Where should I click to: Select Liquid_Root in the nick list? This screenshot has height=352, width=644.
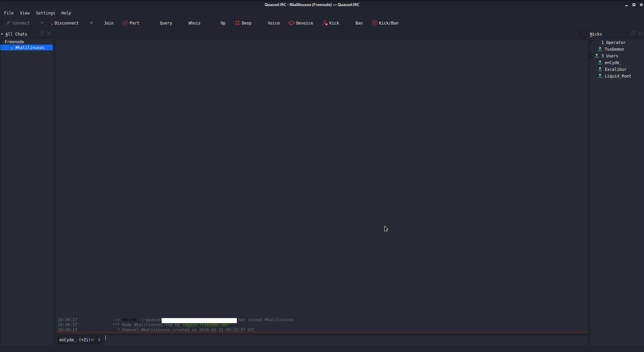tap(618, 76)
